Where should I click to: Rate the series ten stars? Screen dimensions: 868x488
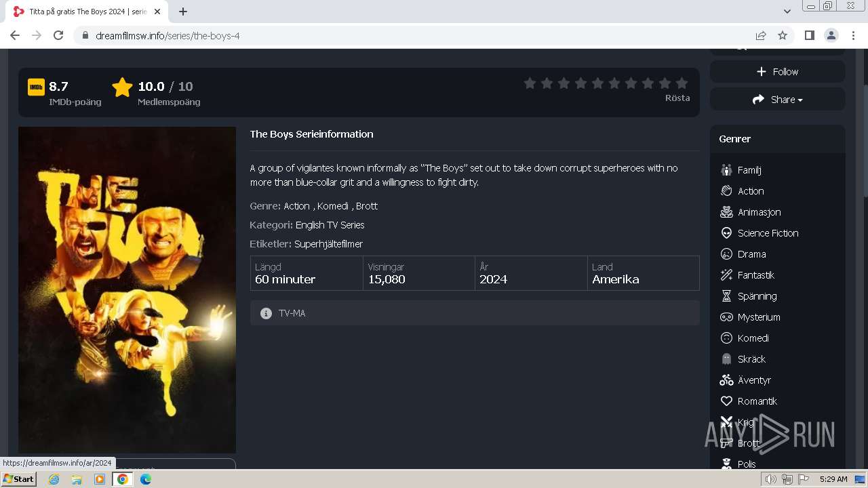[x=682, y=83]
